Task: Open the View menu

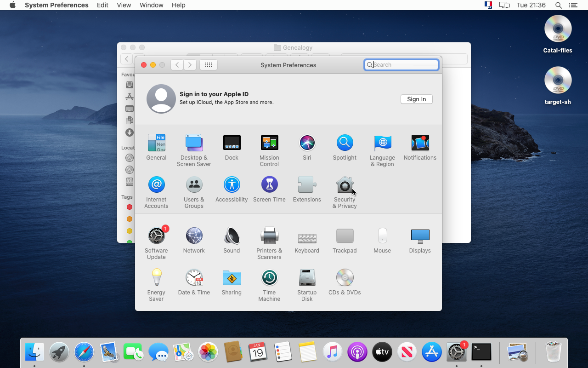Action: click(124, 5)
